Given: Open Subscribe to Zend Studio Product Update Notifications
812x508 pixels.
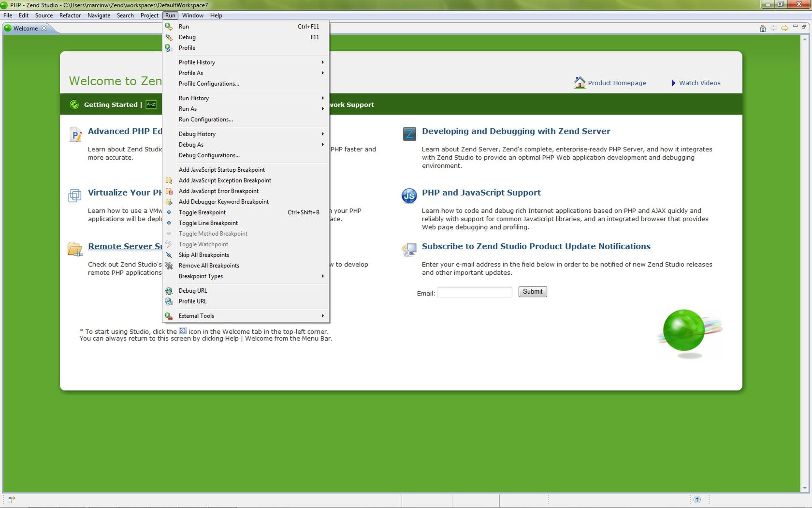Looking at the screenshot, I should pyautogui.click(x=536, y=246).
